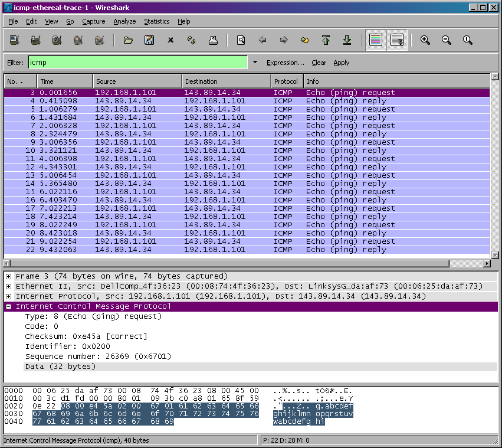Jump to last packet with down arrow icon

[x=347, y=40]
